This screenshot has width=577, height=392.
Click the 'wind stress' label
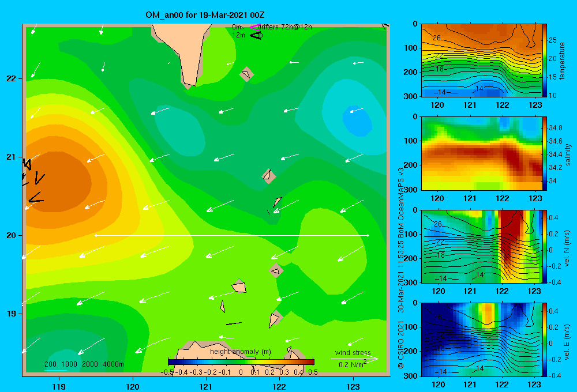click(x=353, y=352)
